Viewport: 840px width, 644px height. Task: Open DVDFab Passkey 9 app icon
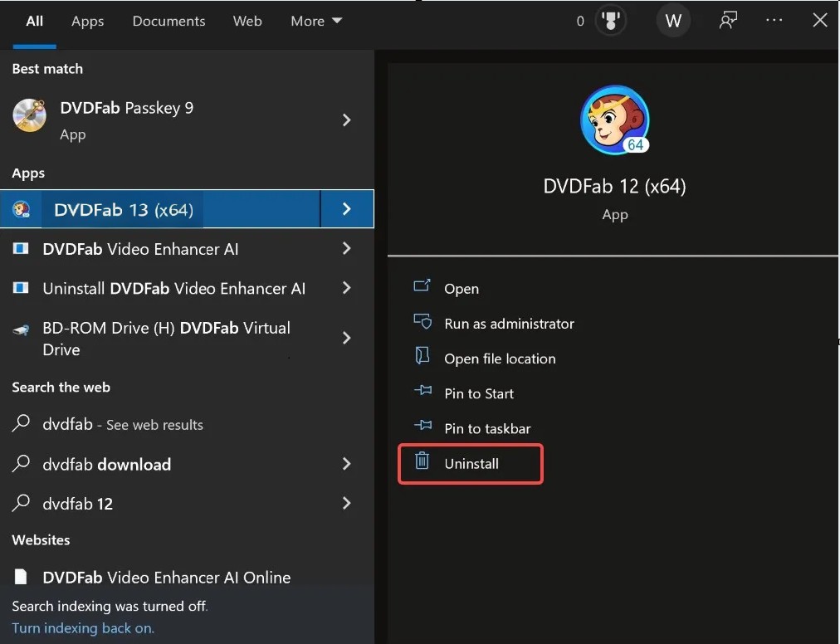[29, 116]
